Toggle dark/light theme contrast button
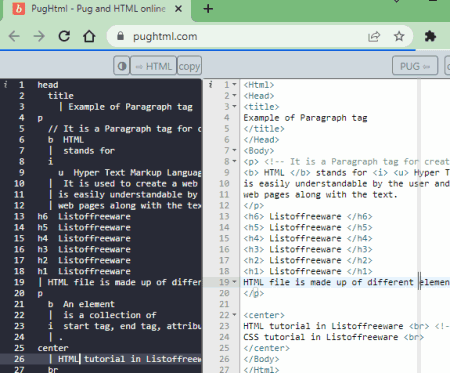This screenshot has width=450, height=373. 122,66
